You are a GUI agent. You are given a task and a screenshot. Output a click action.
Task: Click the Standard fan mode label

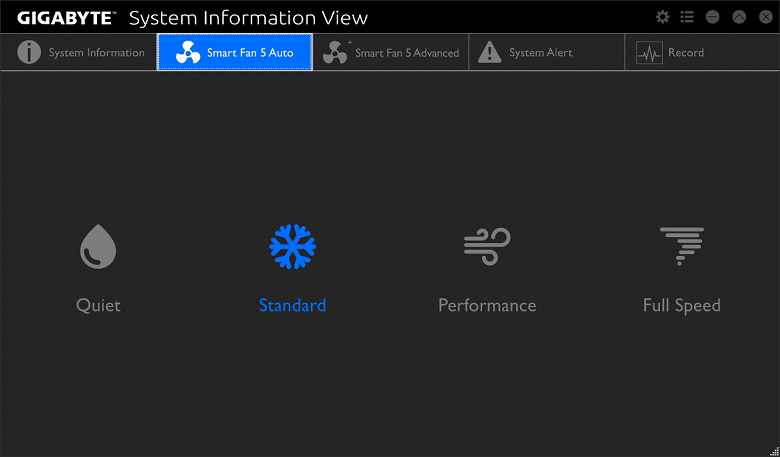292,305
